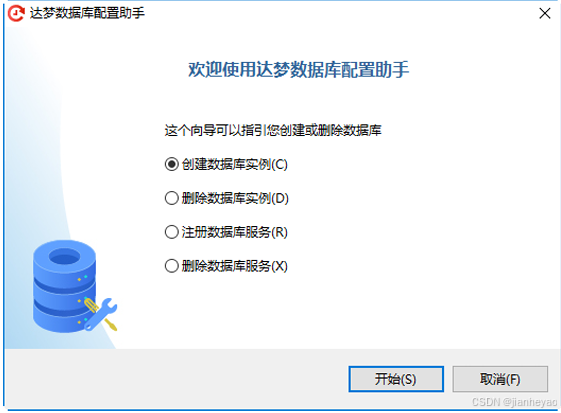Click the 删除数据库实例(D) label text
Viewport: 561px width, 413px height.
(x=235, y=198)
